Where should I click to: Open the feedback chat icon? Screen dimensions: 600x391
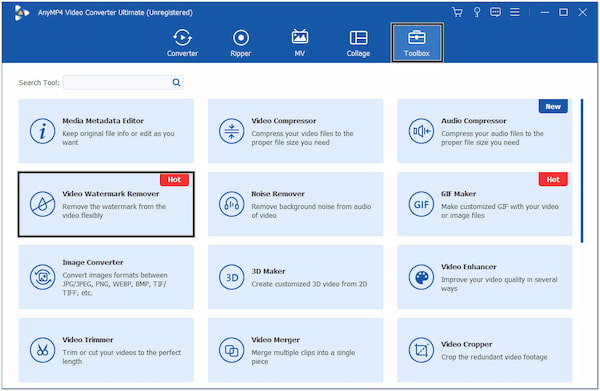495,12
